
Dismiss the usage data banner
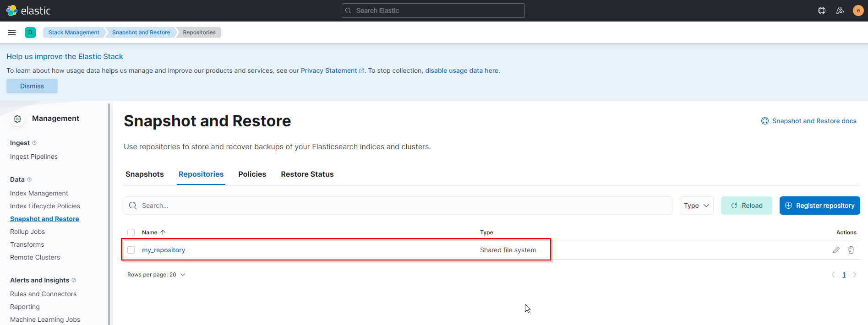(x=32, y=86)
